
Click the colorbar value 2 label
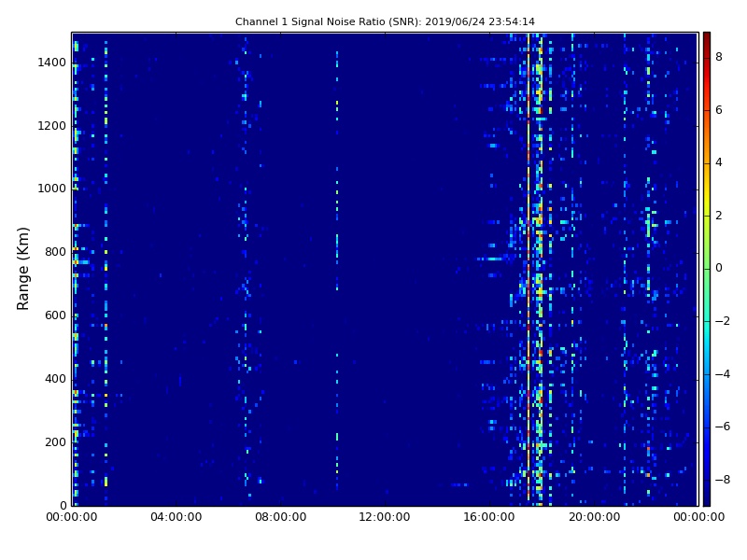[719, 216]
